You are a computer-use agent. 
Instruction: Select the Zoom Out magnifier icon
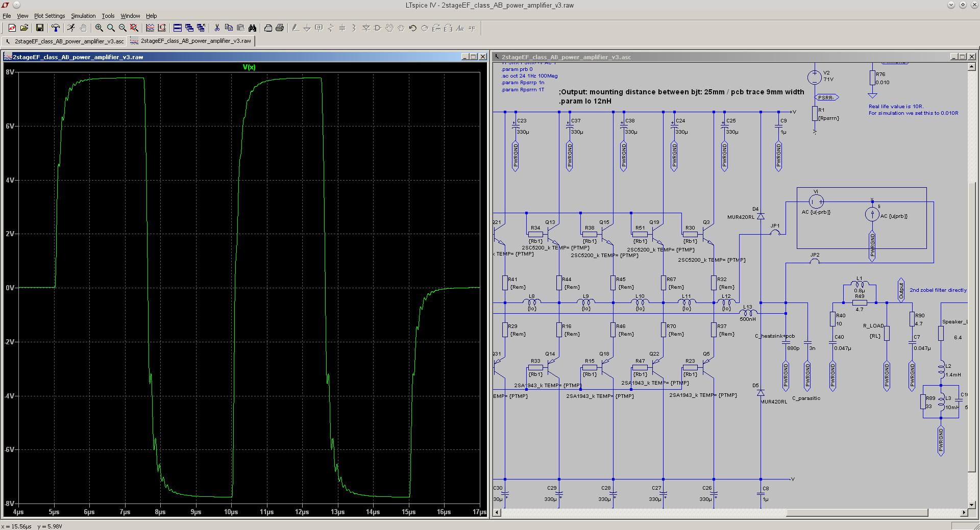(x=122, y=28)
